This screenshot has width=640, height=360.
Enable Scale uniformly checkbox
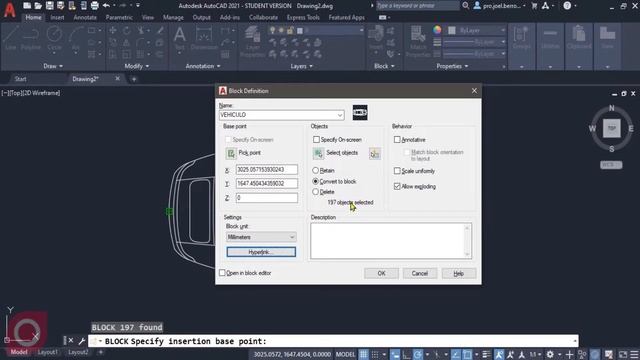pyautogui.click(x=397, y=171)
